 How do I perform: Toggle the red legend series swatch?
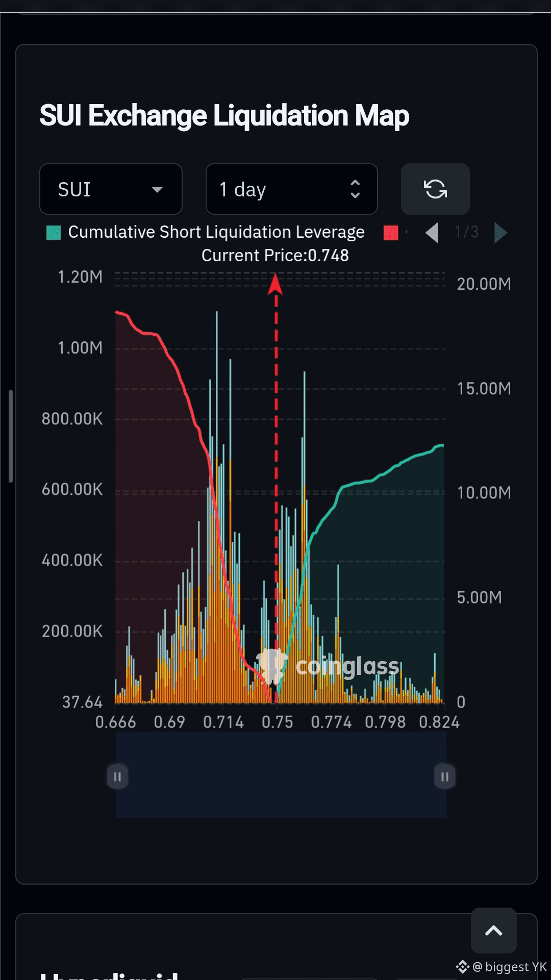pyautogui.click(x=391, y=233)
